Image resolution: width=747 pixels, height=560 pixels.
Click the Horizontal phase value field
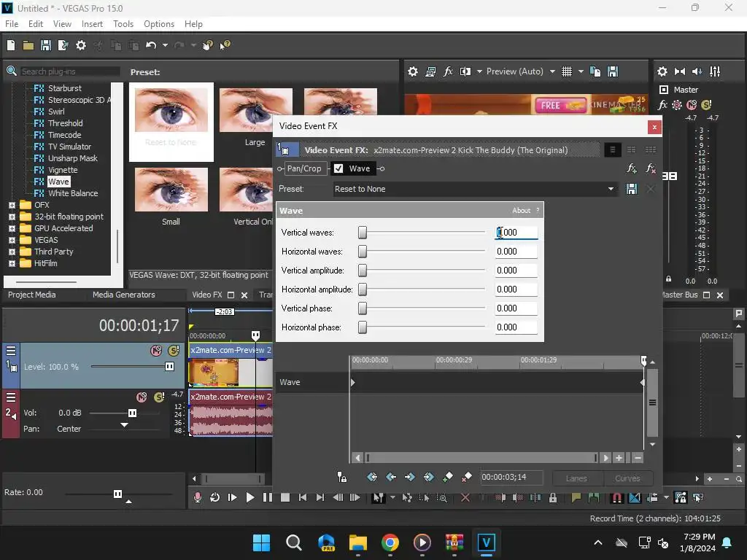click(516, 327)
